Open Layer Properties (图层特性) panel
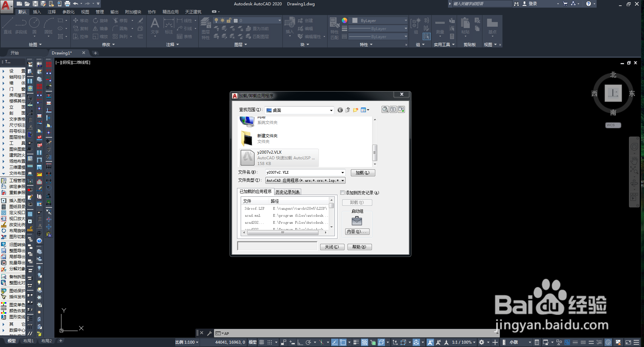The image size is (644, 347). [x=205, y=28]
